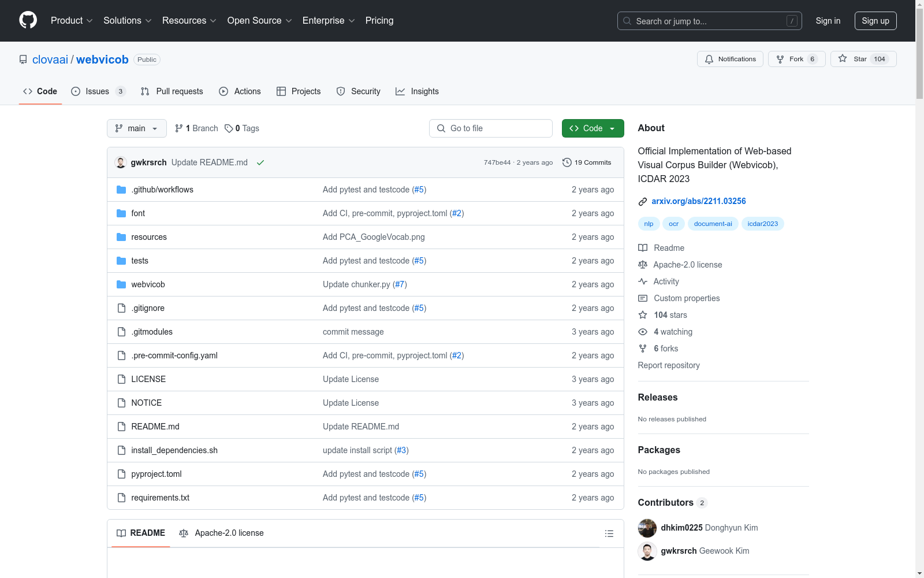The height and width of the screenshot is (578, 924).
Task: Click the Activity pulse icon
Action: [643, 281]
